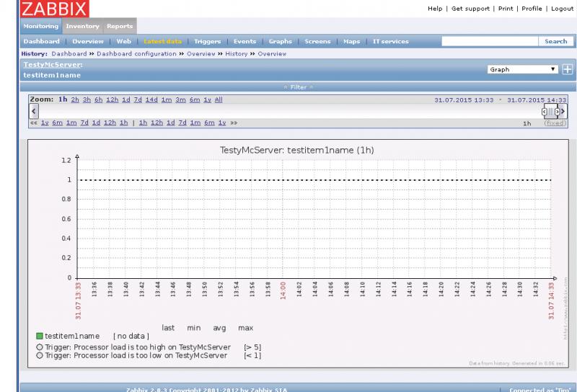Click the double right arrow navigation icon
The image size is (577, 392).
pyautogui.click(x=234, y=123)
